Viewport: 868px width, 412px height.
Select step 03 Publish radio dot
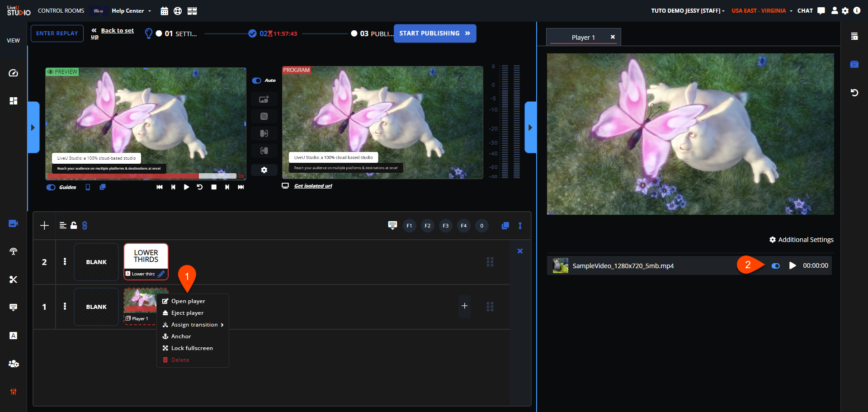click(x=354, y=33)
